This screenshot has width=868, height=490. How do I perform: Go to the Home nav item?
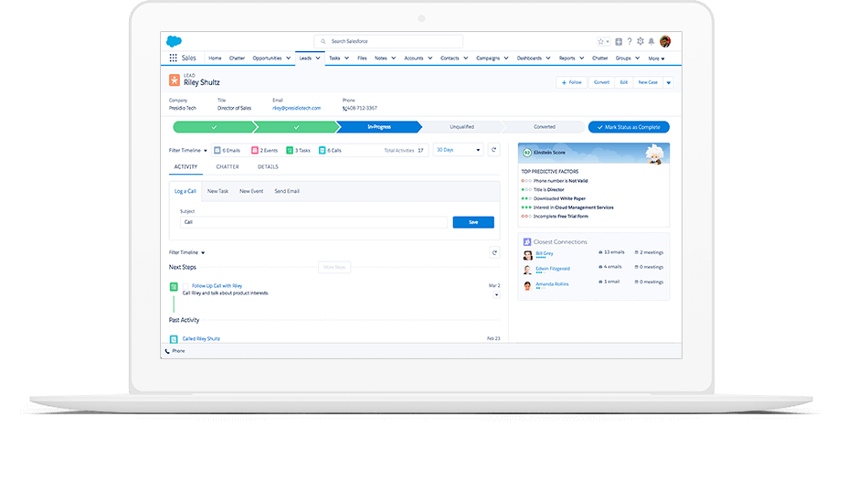click(x=215, y=59)
